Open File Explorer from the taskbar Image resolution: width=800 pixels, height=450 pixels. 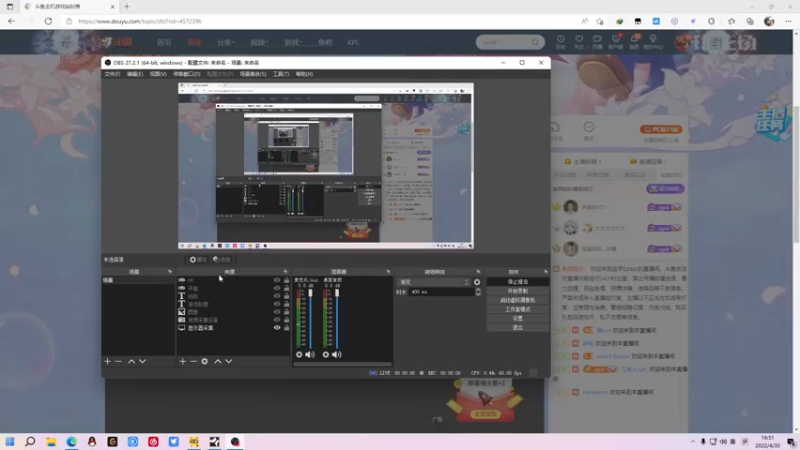(x=51, y=441)
